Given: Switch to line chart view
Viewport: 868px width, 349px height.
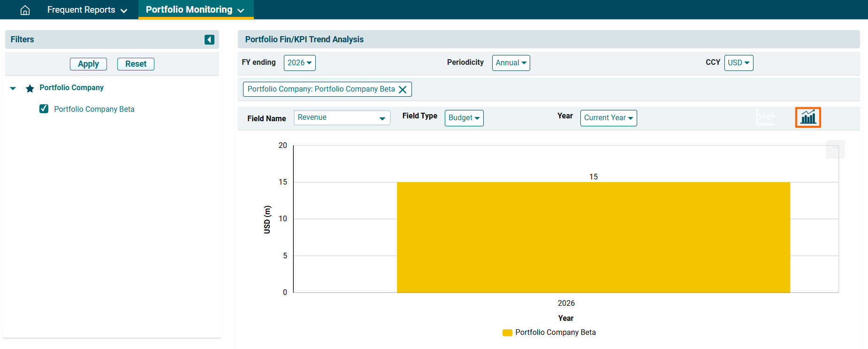Looking at the screenshot, I should coord(766,117).
